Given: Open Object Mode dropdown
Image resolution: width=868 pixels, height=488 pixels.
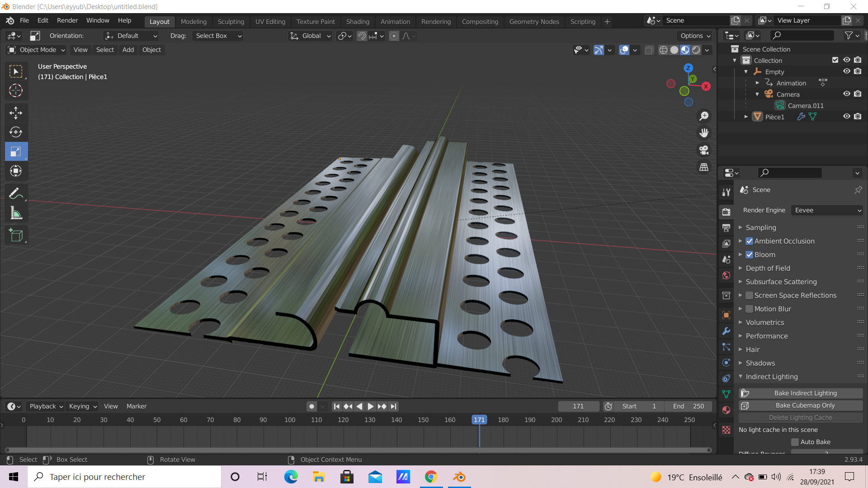Looking at the screenshot, I should [37, 50].
